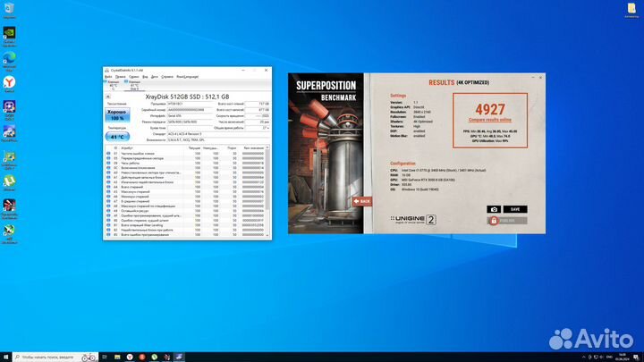Select the A4 total erase count attribute row

coord(185,187)
